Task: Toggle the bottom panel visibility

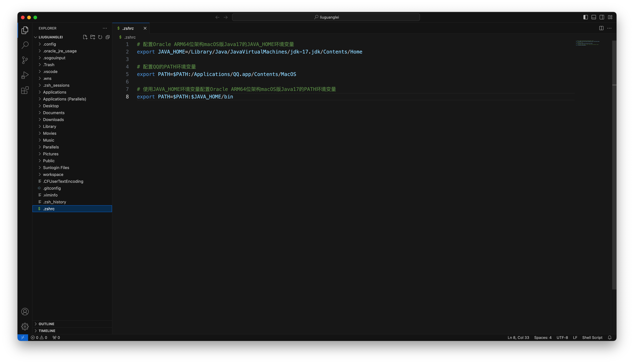Action: [594, 17]
